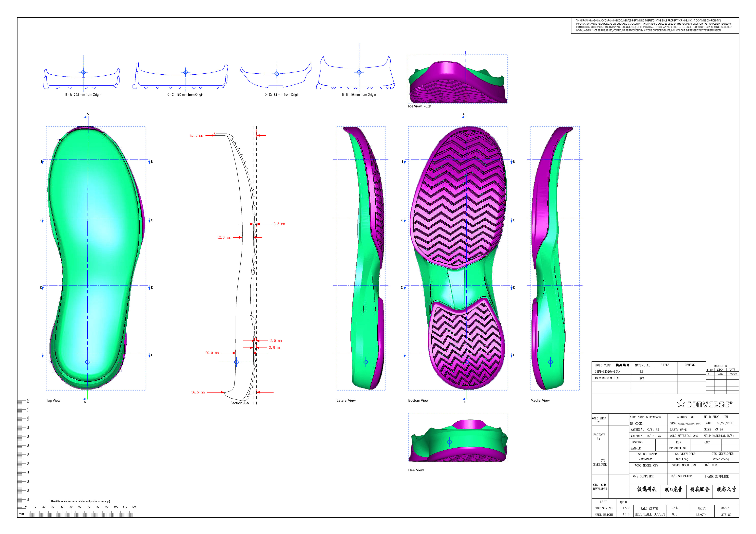
Task: Click the Converse star logo
Action: tap(681, 403)
